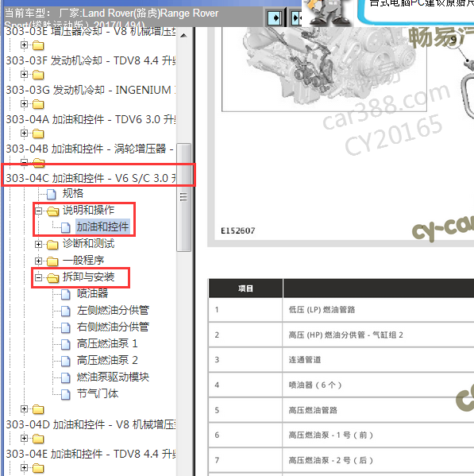The width and height of the screenshot is (474, 476).
Task: Open the 加油和控件 document
Action: pyautogui.click(x=102, y=226)
